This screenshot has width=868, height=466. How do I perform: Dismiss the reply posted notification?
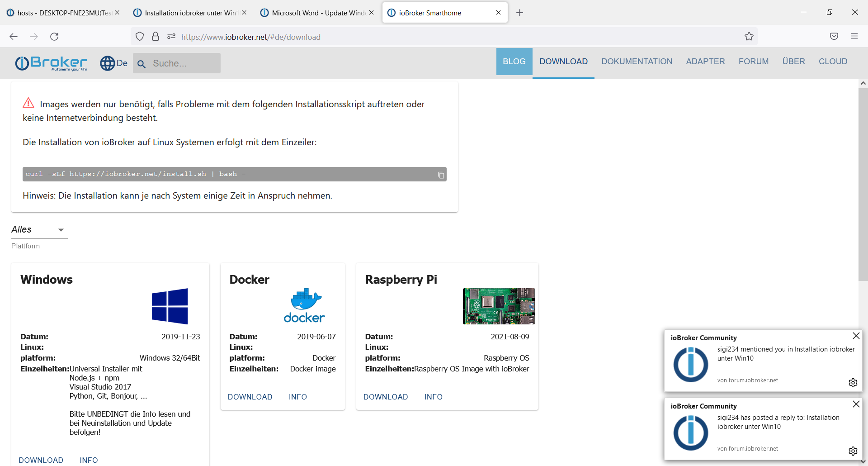pyautogui.click(x=856, y=404)
